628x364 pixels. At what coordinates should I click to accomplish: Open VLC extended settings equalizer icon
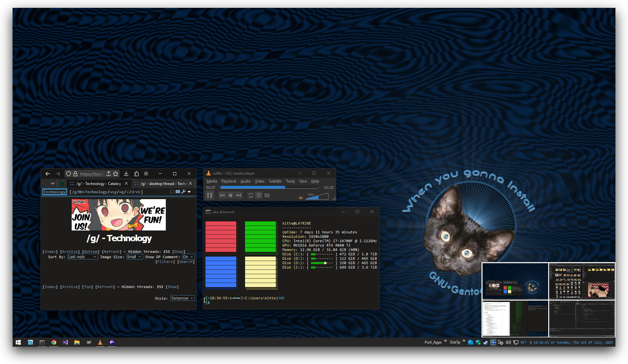pos(267,195)
